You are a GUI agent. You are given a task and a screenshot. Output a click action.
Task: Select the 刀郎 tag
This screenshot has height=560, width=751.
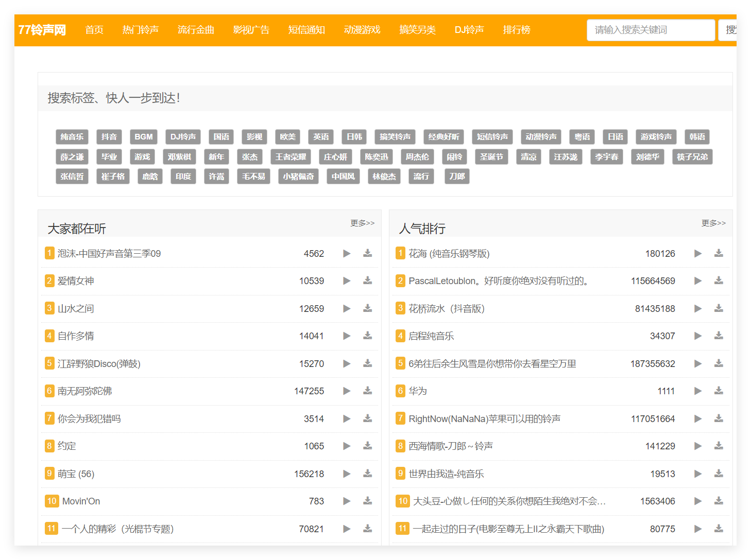point(457,176)
